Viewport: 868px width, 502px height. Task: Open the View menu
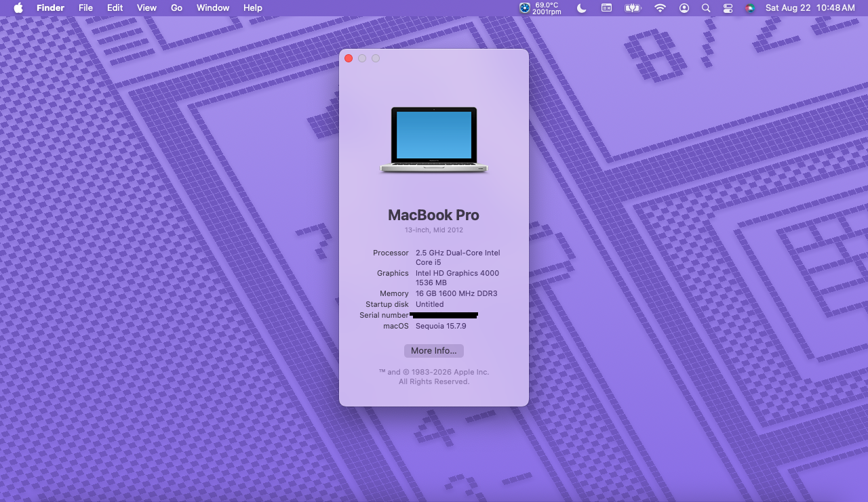point(146,8)
